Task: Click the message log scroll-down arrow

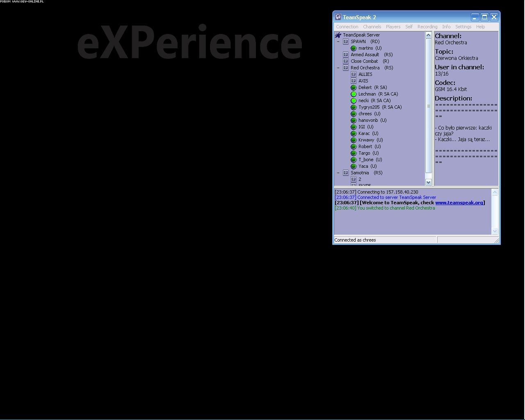Action: coord(495,231)
